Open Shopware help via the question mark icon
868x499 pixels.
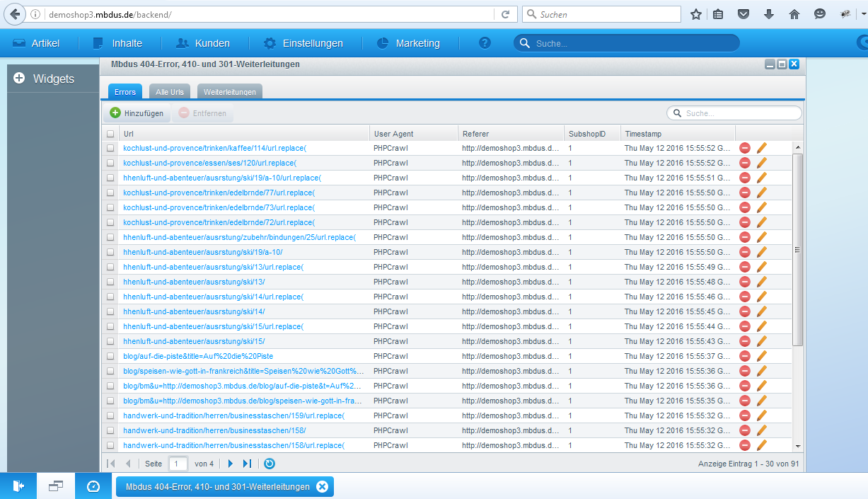pyautogui.click(x=485, y=42)
